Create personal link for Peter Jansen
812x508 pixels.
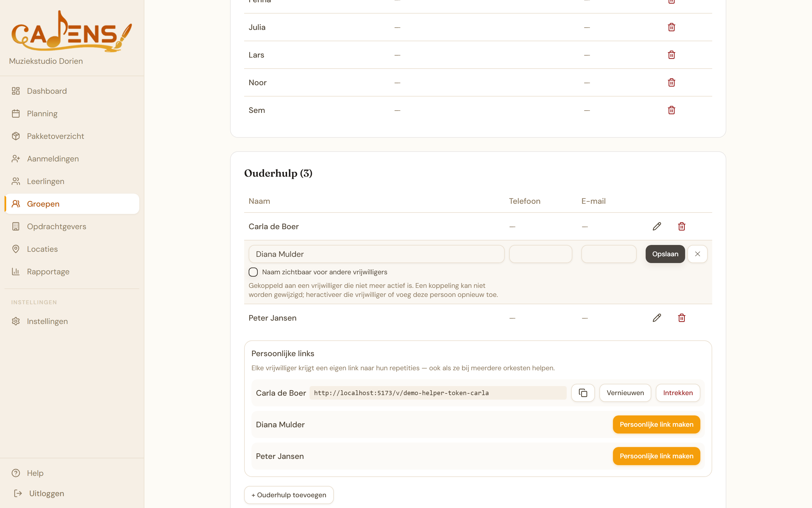point(656,456)
